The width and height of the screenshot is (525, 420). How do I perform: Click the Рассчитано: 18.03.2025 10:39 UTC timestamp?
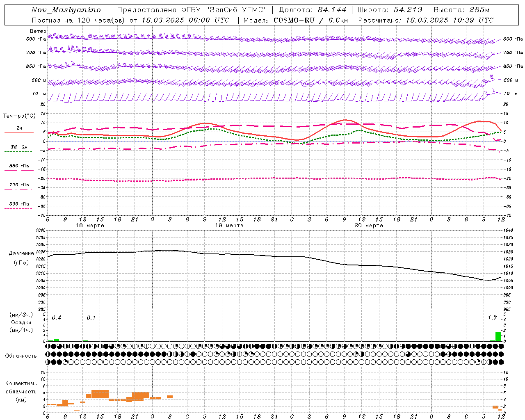coord(426,20)
